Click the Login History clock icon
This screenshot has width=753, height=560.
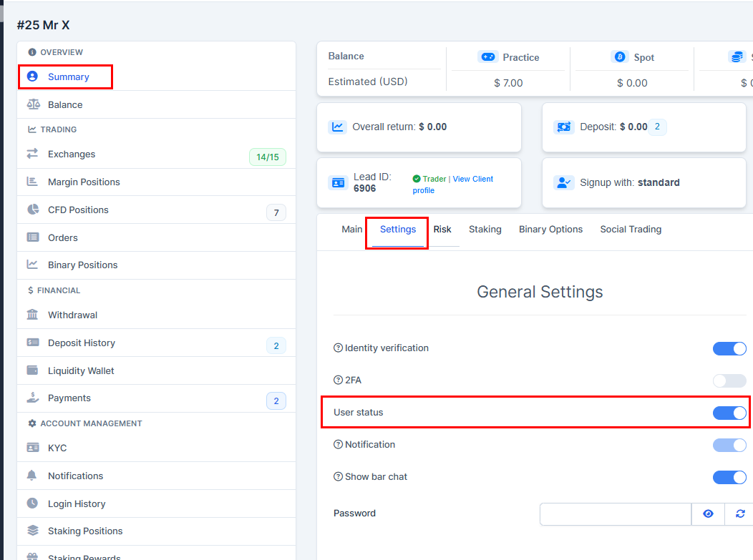[33, 503]
